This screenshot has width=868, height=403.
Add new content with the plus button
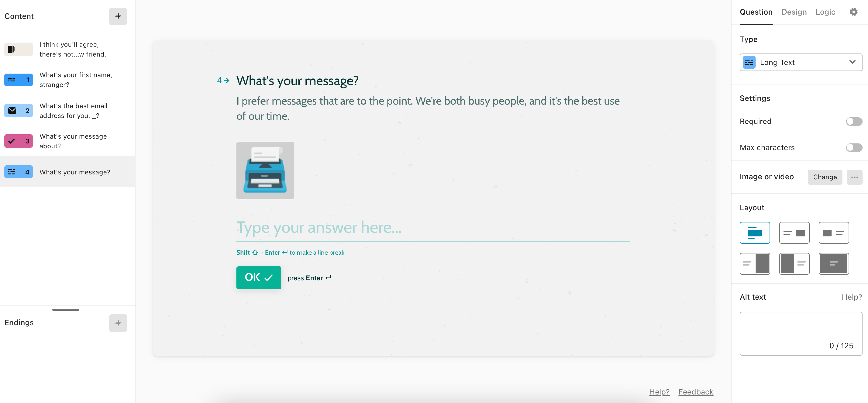coord(118,16)
